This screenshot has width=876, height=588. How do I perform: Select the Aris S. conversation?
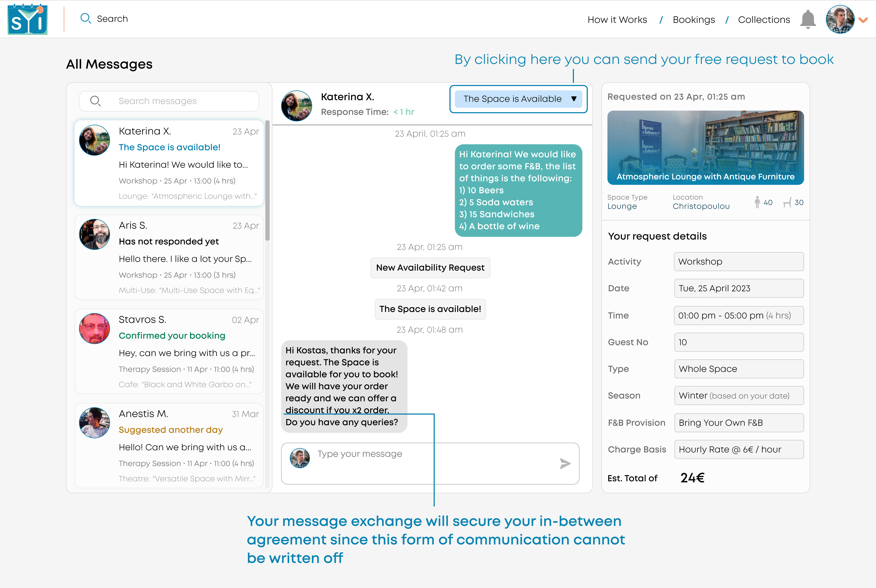click(x=169, y=257)
